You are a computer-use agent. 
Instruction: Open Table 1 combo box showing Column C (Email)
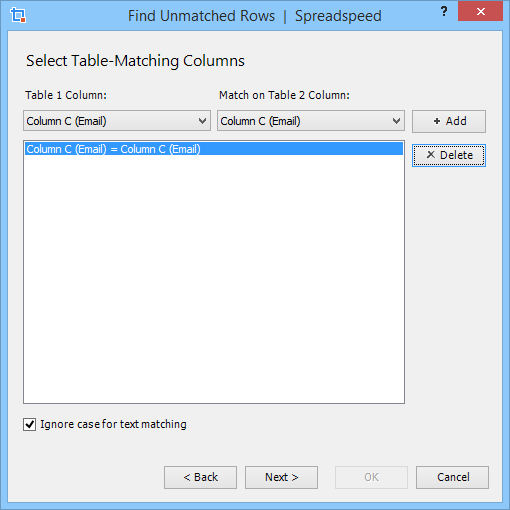(x=117, y=121)
